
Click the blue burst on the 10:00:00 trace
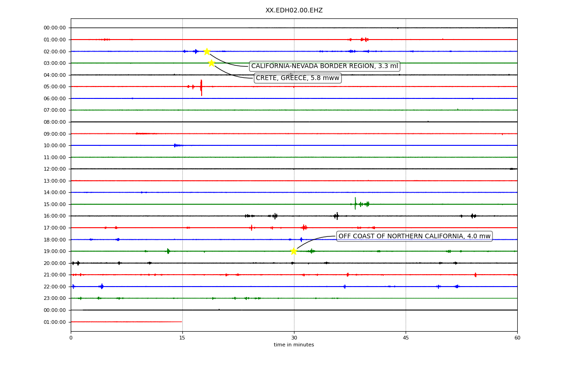[175, 145]
